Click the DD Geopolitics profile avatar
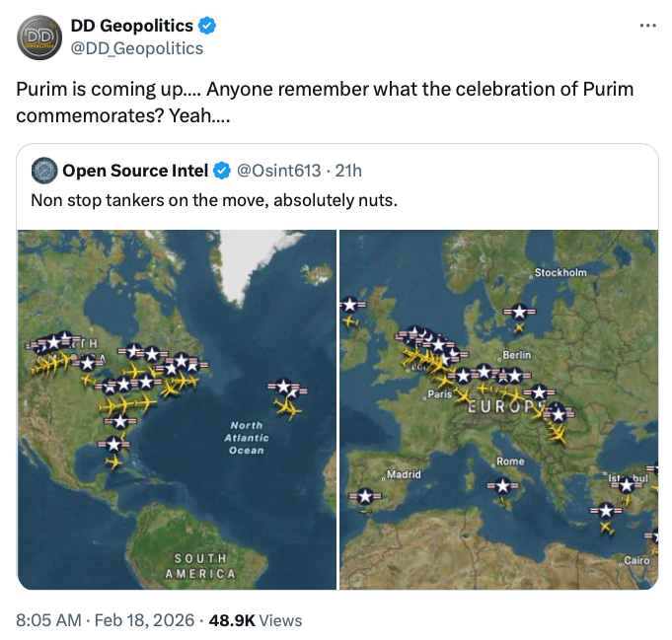Image resolution: width=672 pixels, height=640 pixels. pos(38,36)
